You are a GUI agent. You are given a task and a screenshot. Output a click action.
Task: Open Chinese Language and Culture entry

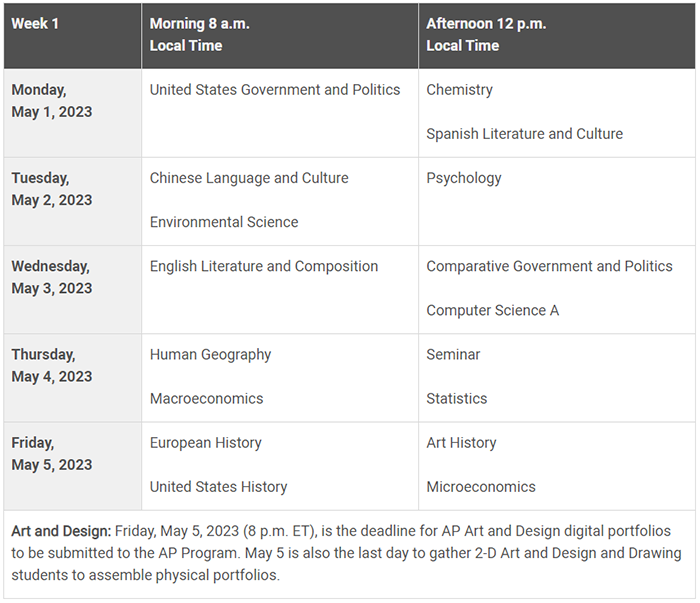(x=249, y=178)
